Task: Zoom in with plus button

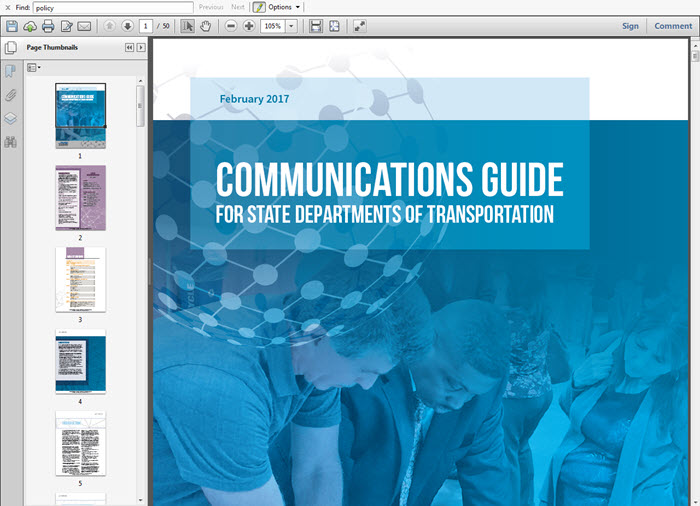Action: 249,26
